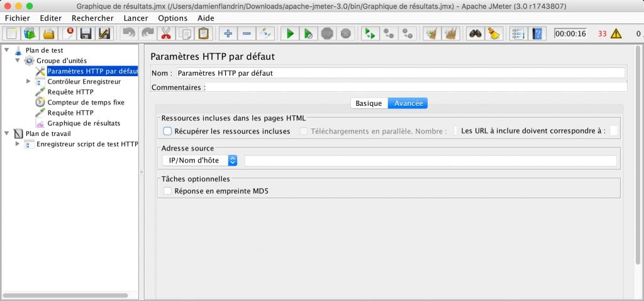Click the Nom text field
Viewport: 644px width, 301px height.
tap(401, 73)
